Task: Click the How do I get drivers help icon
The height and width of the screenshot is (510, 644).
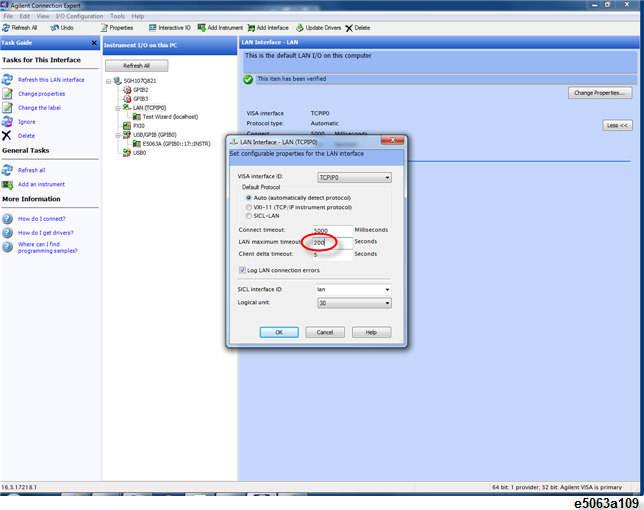Action: click(x=7, y=233)
